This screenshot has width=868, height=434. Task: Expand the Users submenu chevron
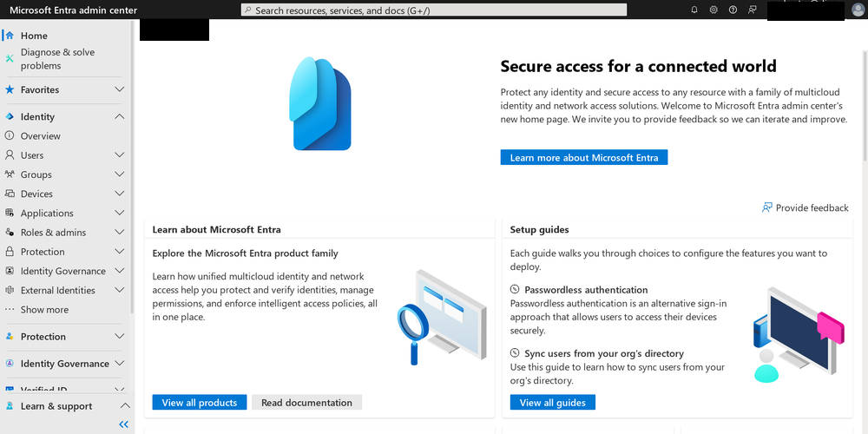[x=119, y=155]
